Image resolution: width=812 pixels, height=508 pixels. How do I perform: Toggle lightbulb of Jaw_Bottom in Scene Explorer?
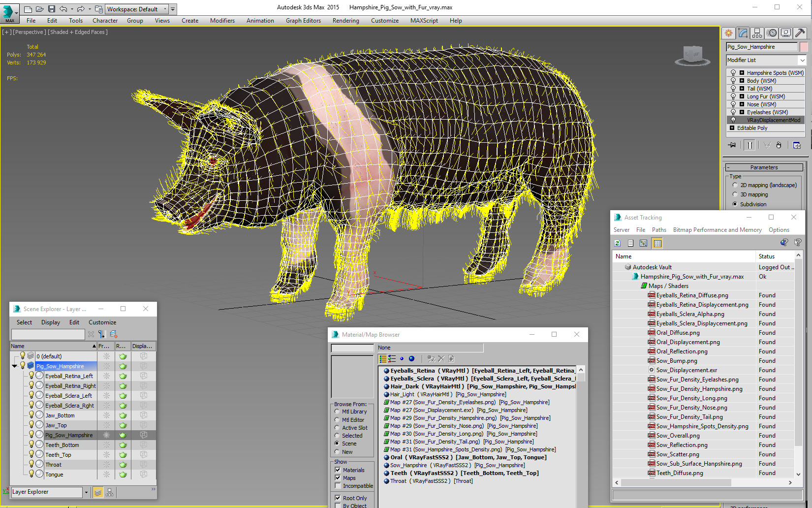31,415
